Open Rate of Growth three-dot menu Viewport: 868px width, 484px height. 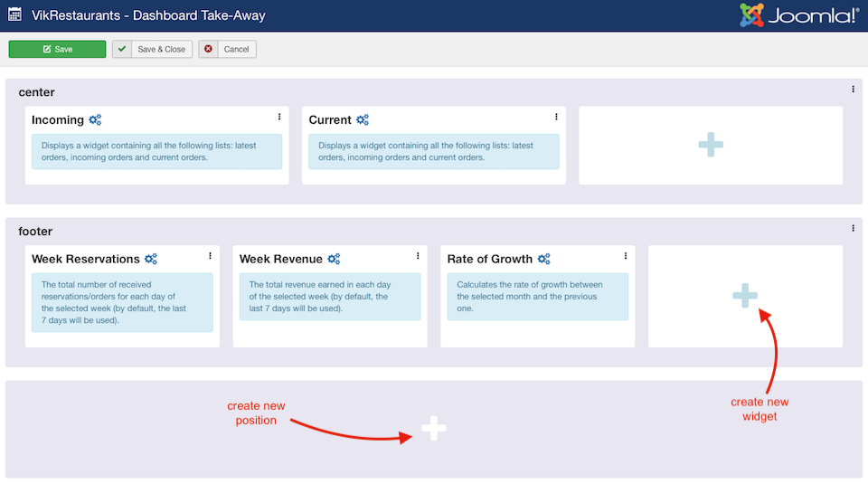(626, 256)
